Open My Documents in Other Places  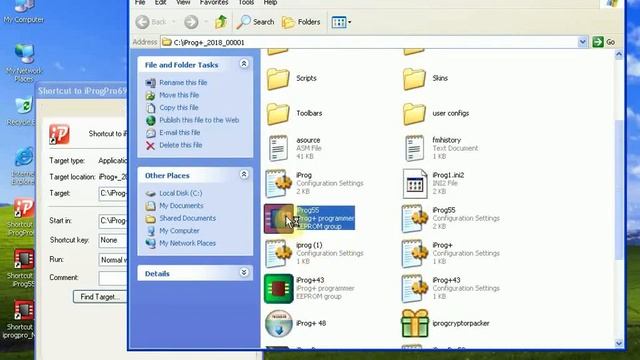[x=181, y=206]
